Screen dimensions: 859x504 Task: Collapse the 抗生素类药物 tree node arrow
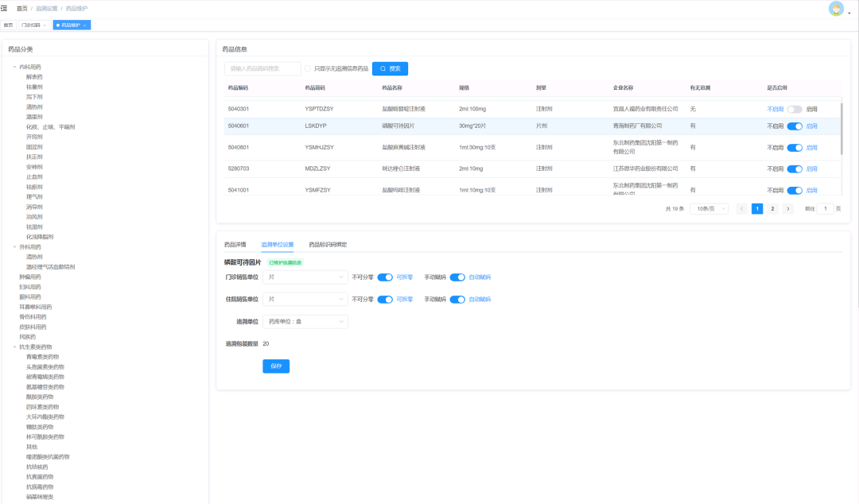[x=14, y=347]
